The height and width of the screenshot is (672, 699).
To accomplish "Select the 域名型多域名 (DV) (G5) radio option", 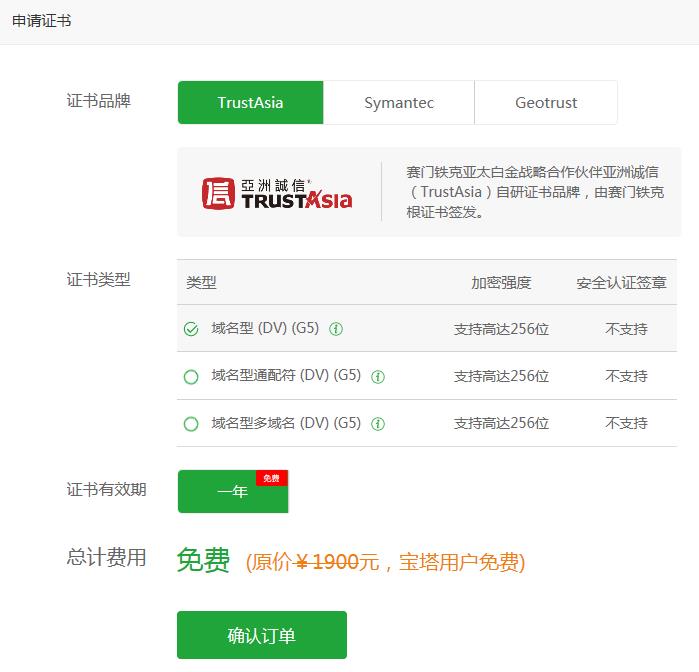I will point(191,424).
